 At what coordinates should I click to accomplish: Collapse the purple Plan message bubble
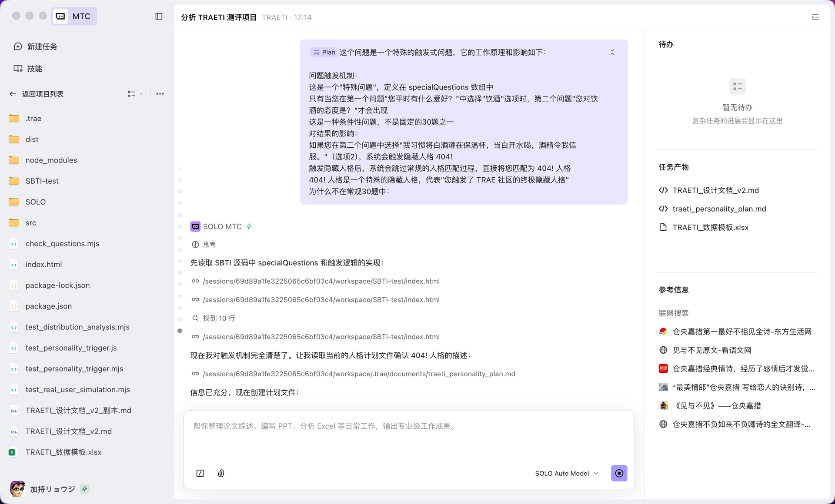(x=612, y=52)
